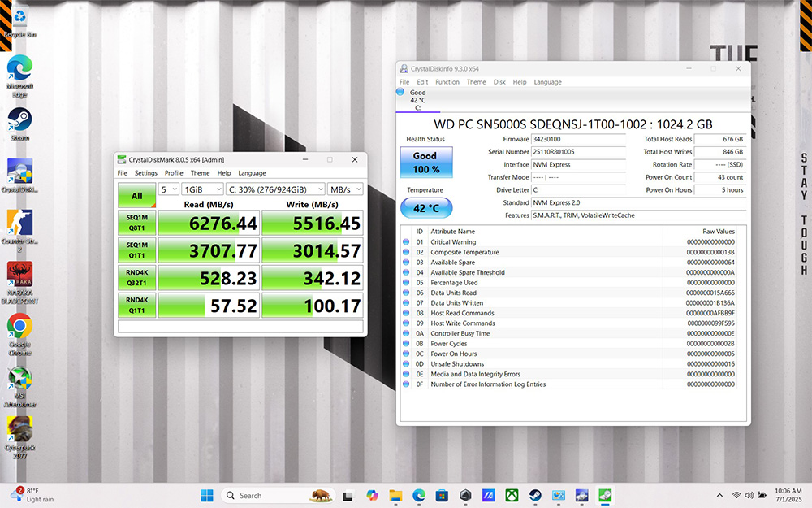
Task: Click the 100.17 RND4K write result
Action: pos(313,306)
